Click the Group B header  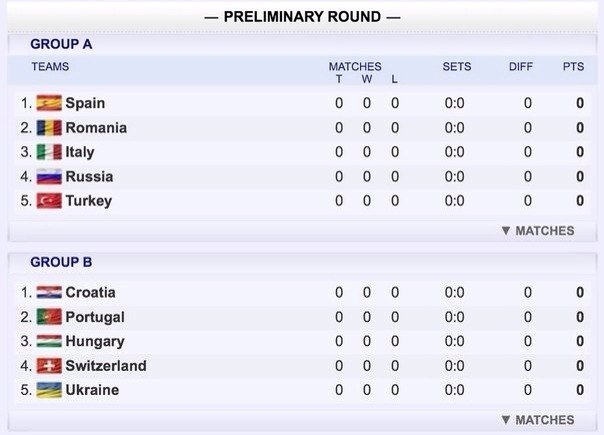(61, 262)
